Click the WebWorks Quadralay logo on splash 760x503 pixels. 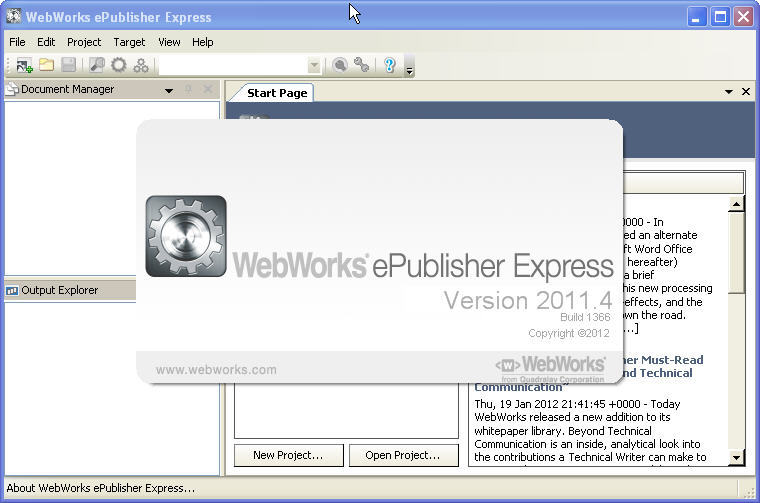[x=550, y=369]
